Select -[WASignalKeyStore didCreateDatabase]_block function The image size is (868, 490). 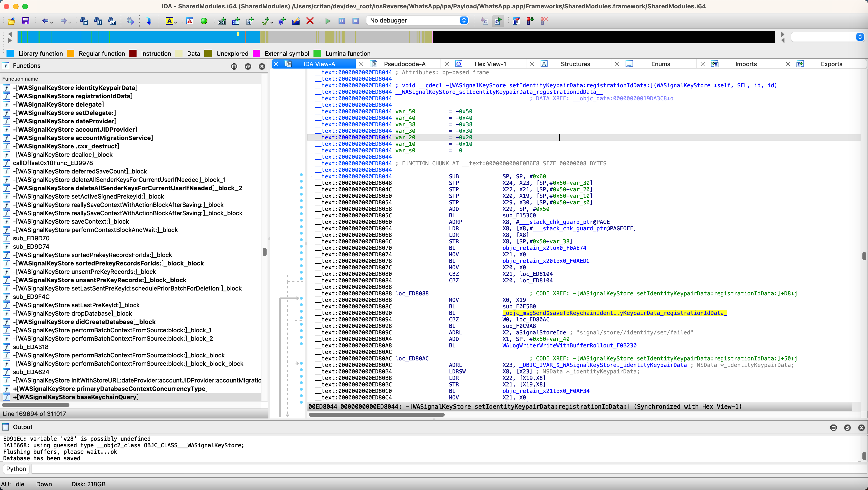tap(84, 322)
